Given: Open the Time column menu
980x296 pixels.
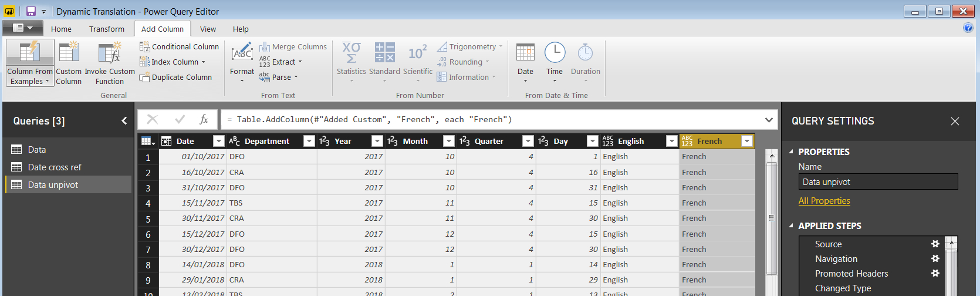Looking at the screenshot, I should pyautogui.click(x=555, y=63).
